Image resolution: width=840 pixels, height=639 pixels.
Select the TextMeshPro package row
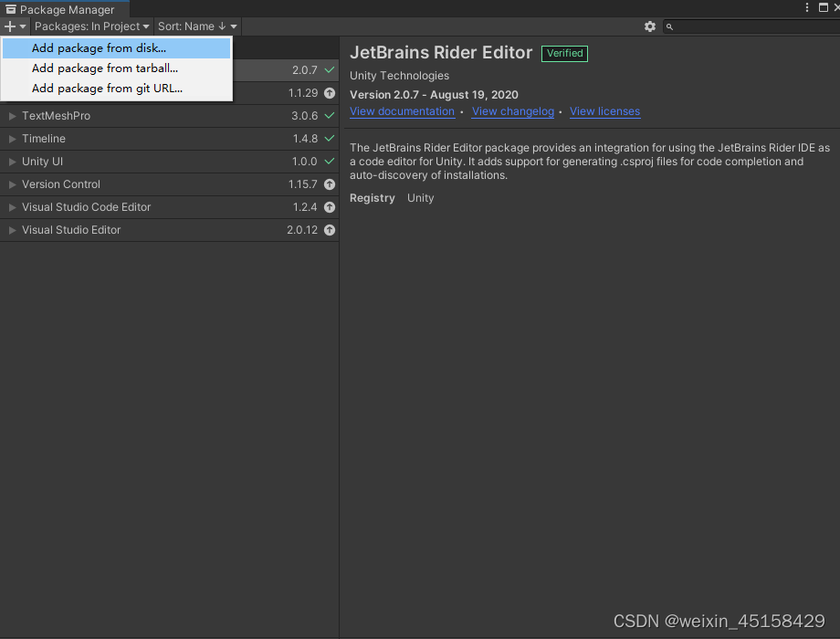[x=169, y=116]
